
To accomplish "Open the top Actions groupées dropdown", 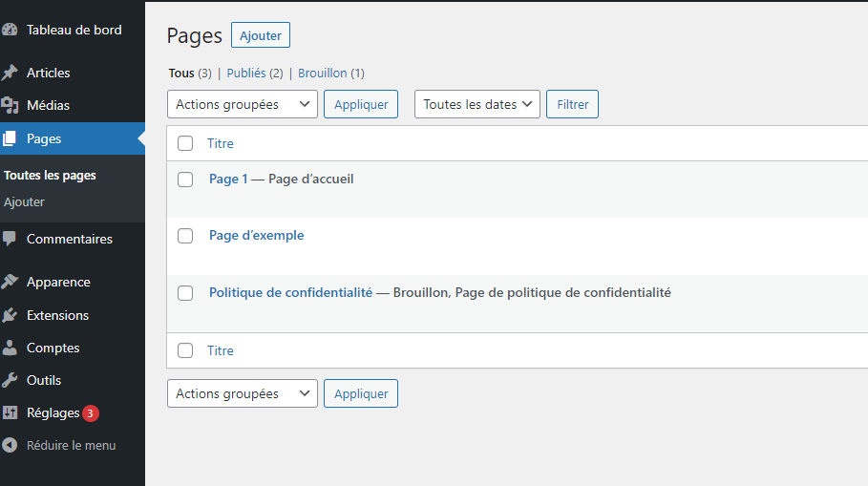I will (242, 104).
